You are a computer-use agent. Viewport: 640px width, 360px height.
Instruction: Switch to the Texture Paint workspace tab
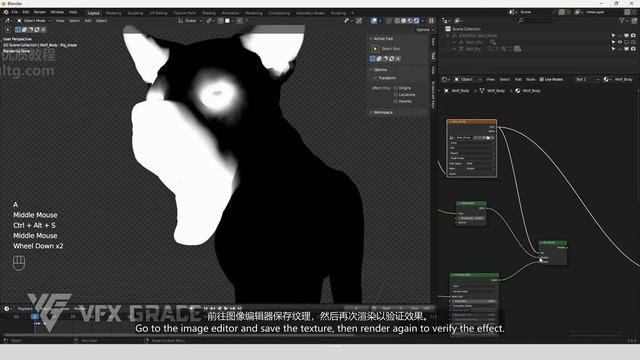pos(184,13)
